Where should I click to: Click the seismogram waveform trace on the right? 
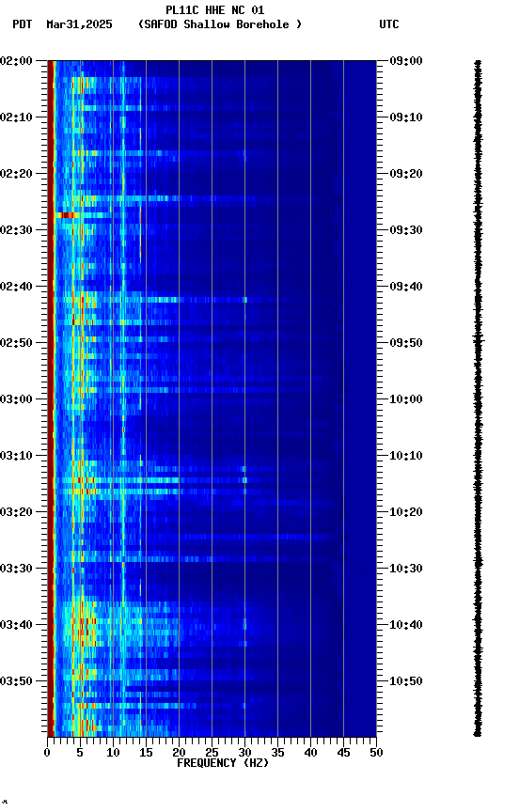[478, 398]
